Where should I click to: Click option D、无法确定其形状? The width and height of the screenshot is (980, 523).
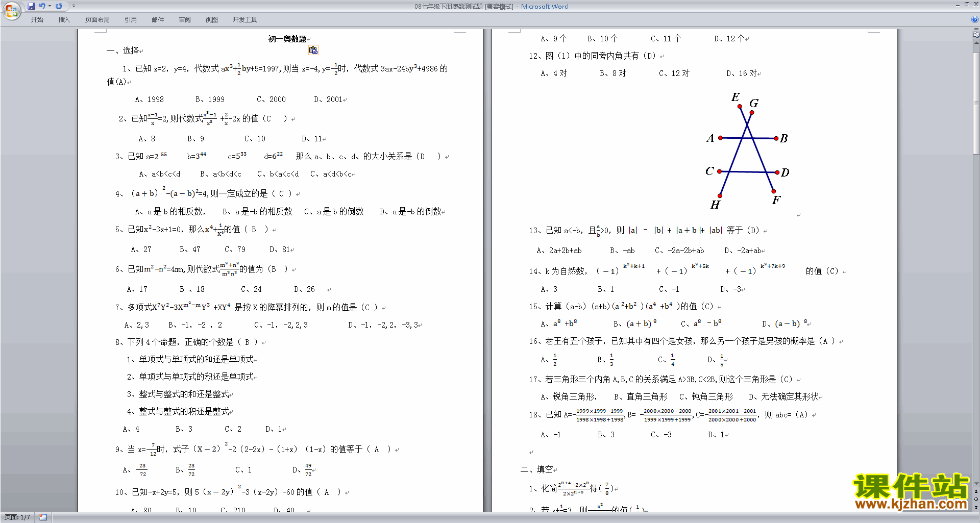783,397
